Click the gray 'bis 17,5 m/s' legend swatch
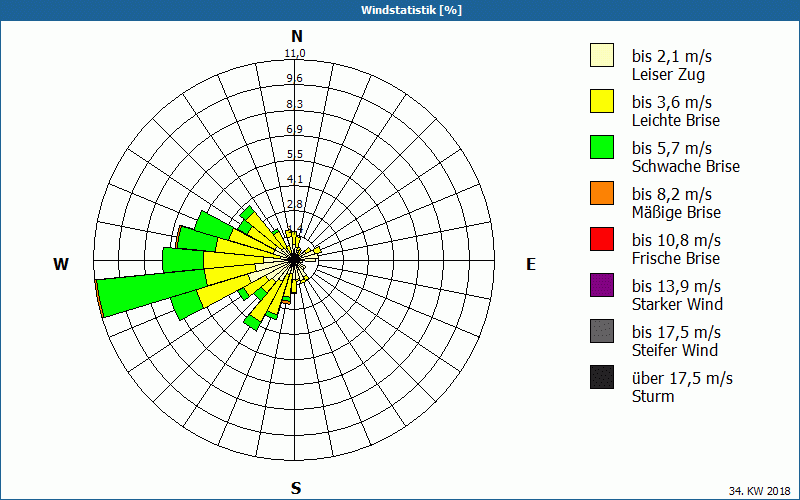800x500 pixels. click(x=602, y=331)
